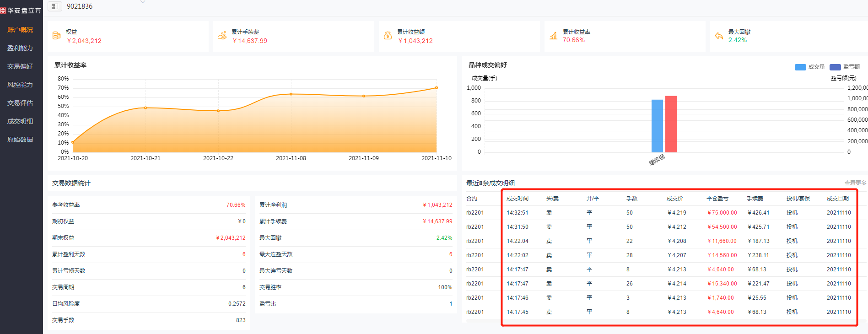Image resolution: width=868 pixels, height=334 pixels.
Task: Open the 账户概况 sidebar menu
Action: (x=20, y=30)
